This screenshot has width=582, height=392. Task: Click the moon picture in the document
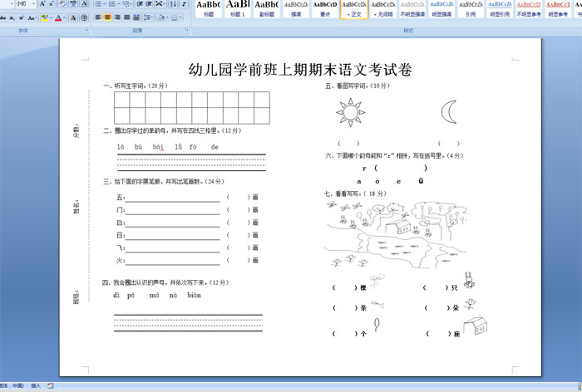[449, 112]
